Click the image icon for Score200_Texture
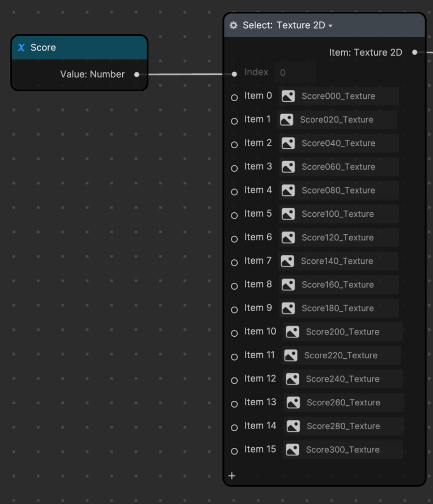Screen dimensions: 433x504 click(x=292, y=332)
